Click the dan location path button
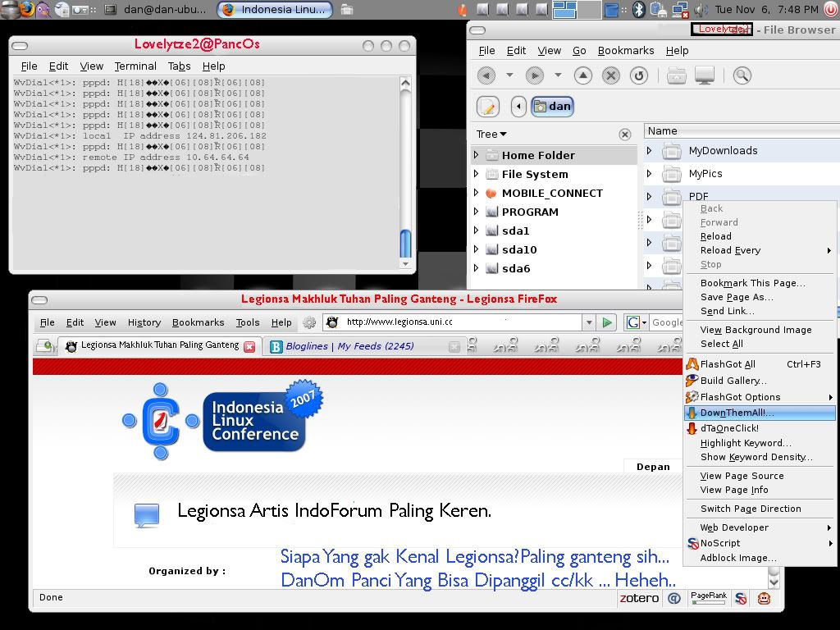The height and width of the screenshot is (630, 840). (552, 106)
